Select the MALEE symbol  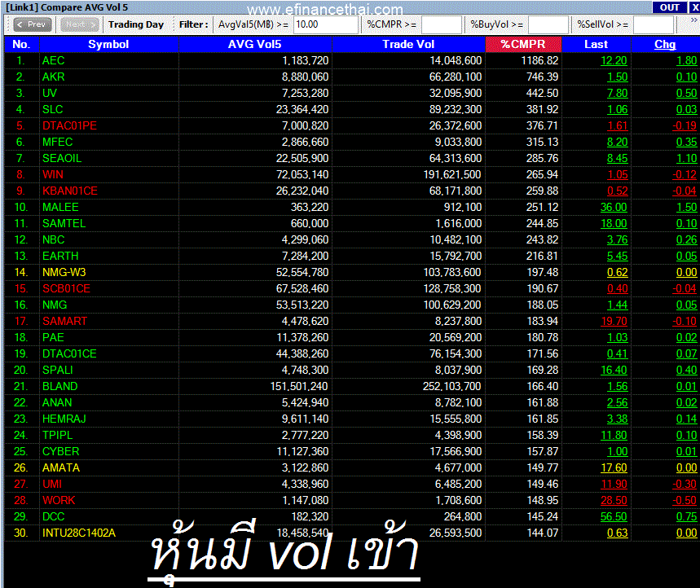coord(61,207)
